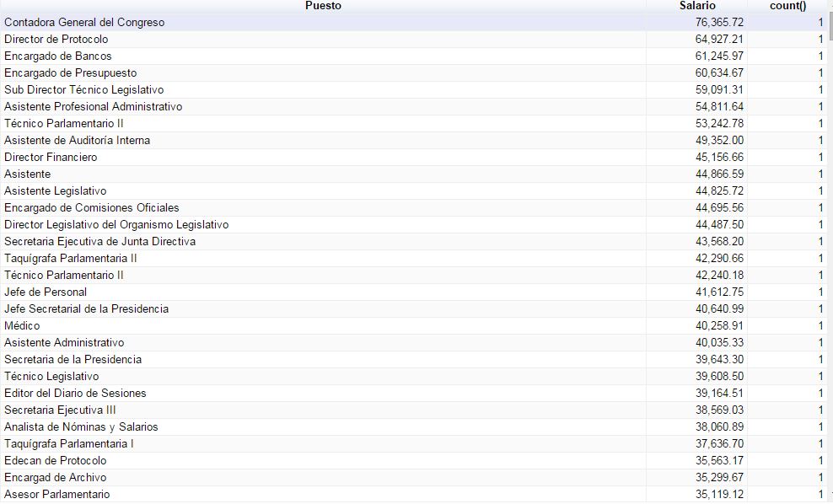Select Analista de Nóminas y Salarios
This screenshot has width=833, height=504.
point(81,427)
